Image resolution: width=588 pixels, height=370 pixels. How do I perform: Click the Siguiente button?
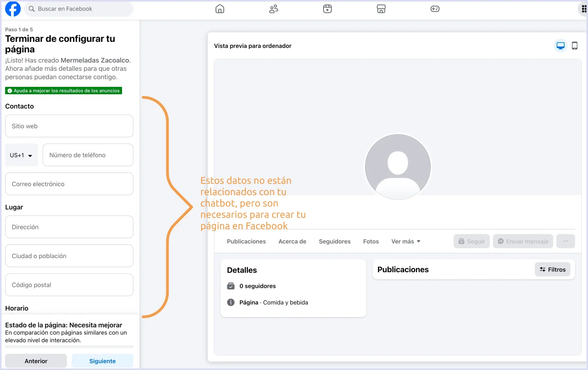click(x=102, y=361)
